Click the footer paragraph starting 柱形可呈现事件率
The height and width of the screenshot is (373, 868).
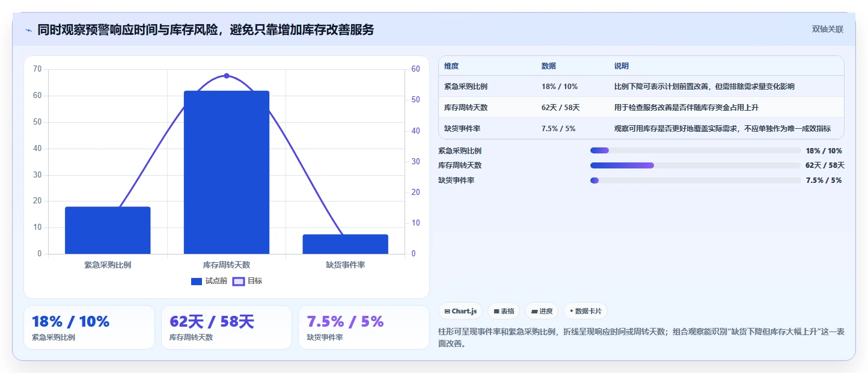point(641,338)
